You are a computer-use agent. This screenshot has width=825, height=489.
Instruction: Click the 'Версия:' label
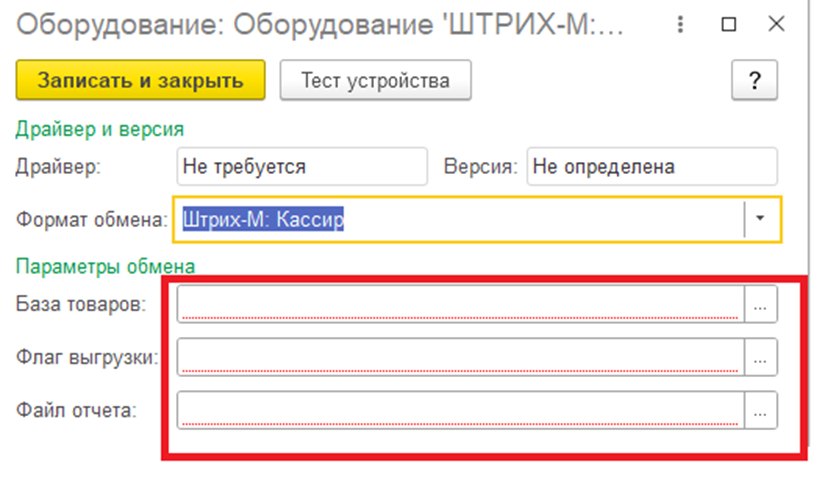pos(480,166)
